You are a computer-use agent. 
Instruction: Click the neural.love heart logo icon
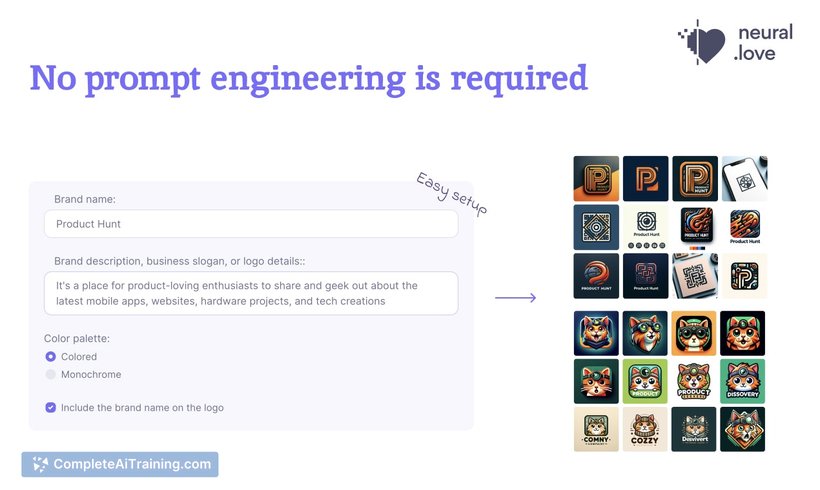[x=701, y=42]
